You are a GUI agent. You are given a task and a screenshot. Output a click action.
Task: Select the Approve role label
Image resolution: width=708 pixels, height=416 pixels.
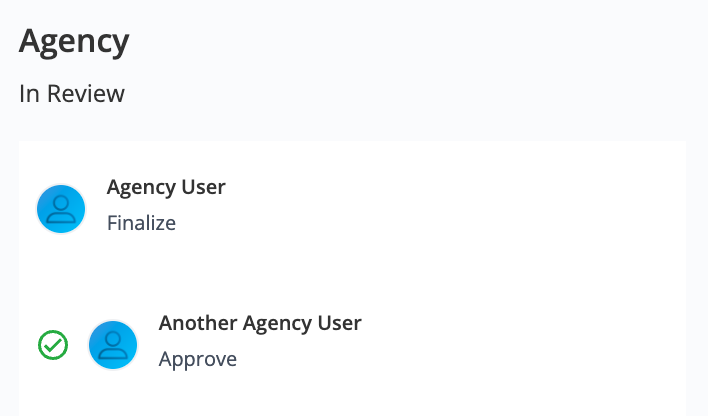tap(198, 360)
